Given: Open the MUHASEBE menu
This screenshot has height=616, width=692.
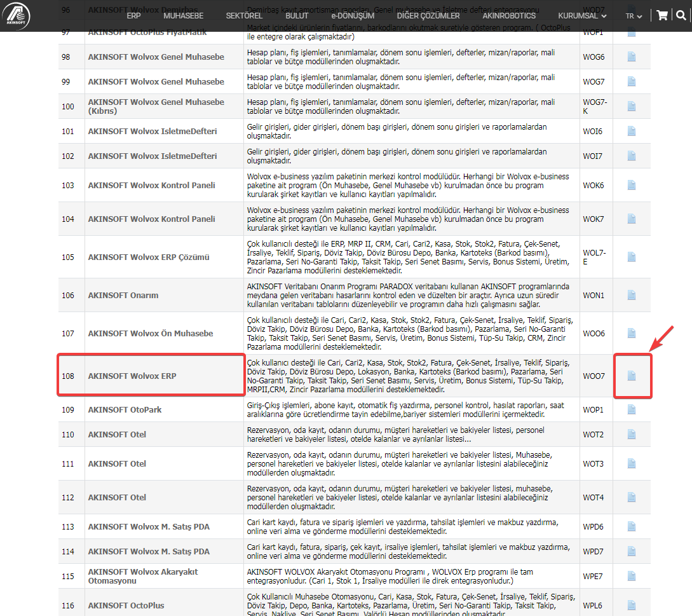Looking at the screenshot, I should (183, 16).
